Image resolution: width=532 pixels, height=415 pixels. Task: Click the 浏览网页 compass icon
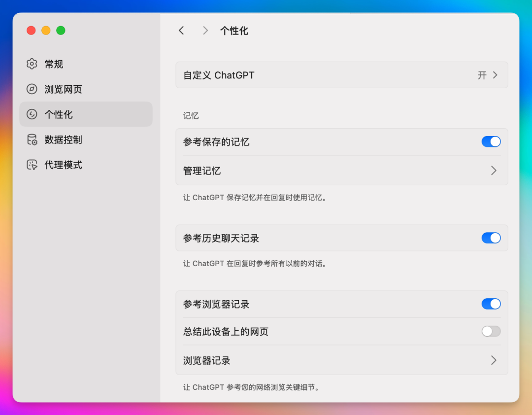tap(31, 89)
